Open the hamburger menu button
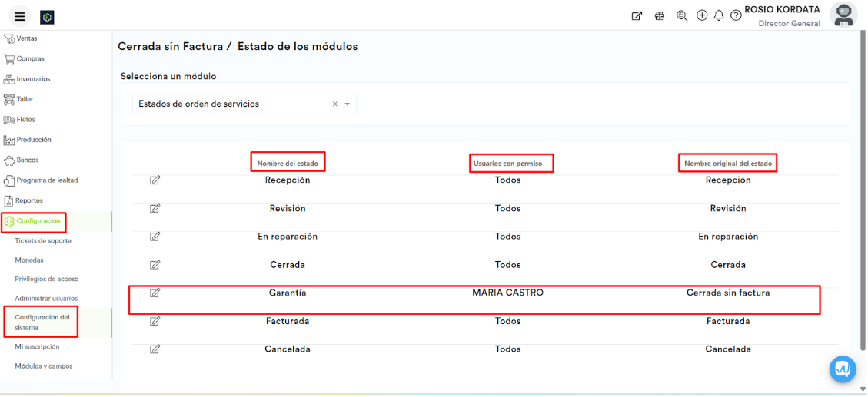This screenshot has width=868, height=397. 20,17
